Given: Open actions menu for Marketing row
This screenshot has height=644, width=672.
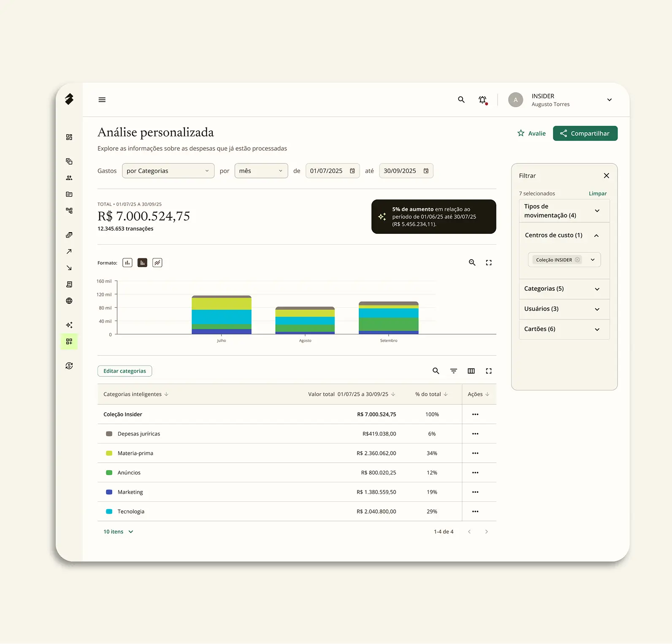Looking at the screenshot, I should [475, 492].
